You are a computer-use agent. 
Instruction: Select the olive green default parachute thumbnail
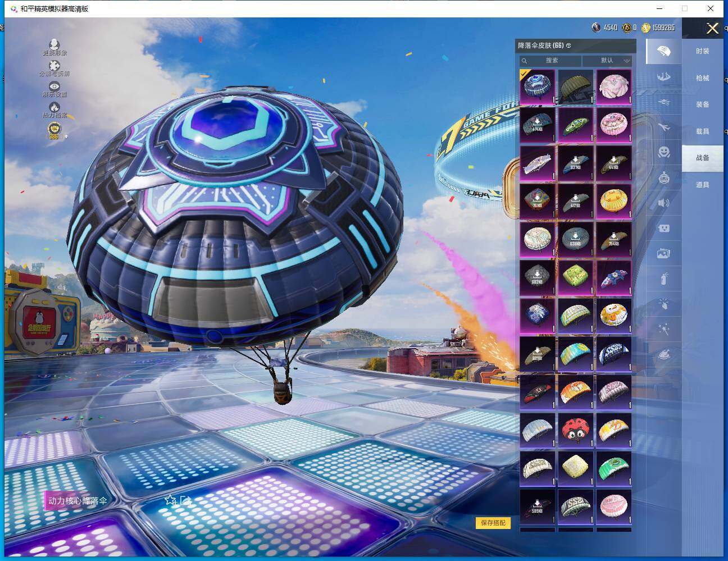576,86
